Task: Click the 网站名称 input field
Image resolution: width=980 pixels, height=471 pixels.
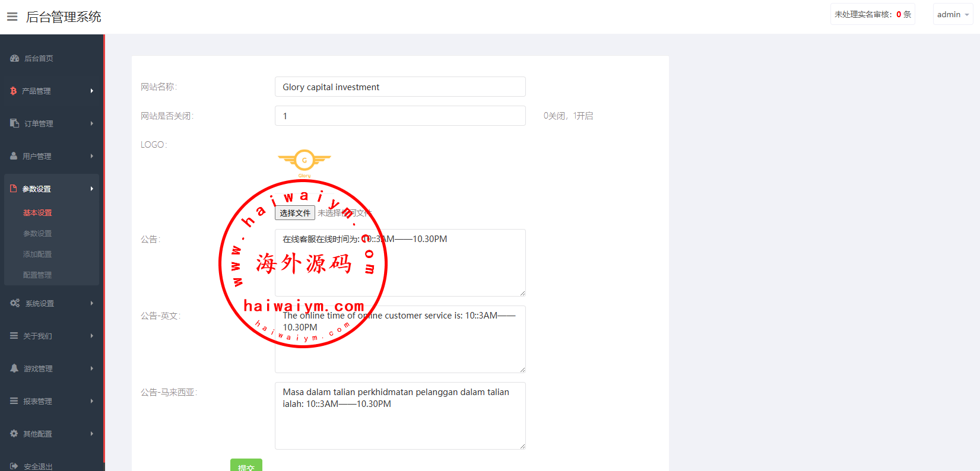Action: [x=400, y=87]
